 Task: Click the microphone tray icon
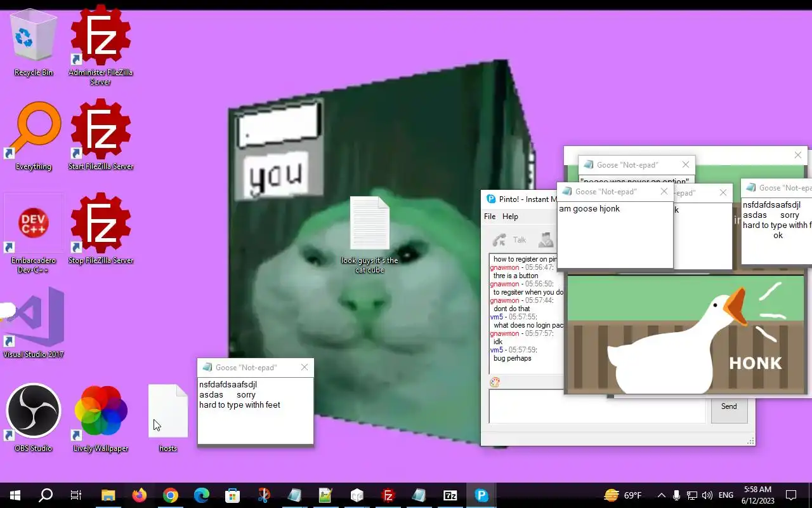point(677,495)
